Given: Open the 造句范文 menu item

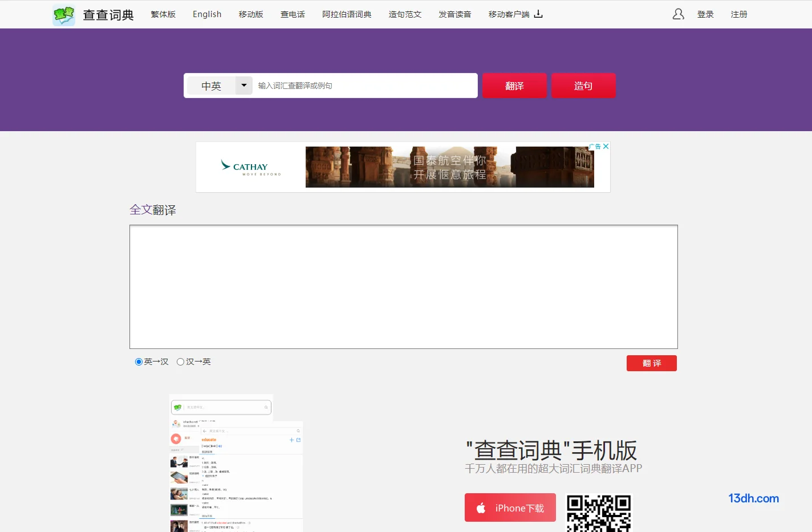Looking at the screenshot, I should click(x=405, y=14).
